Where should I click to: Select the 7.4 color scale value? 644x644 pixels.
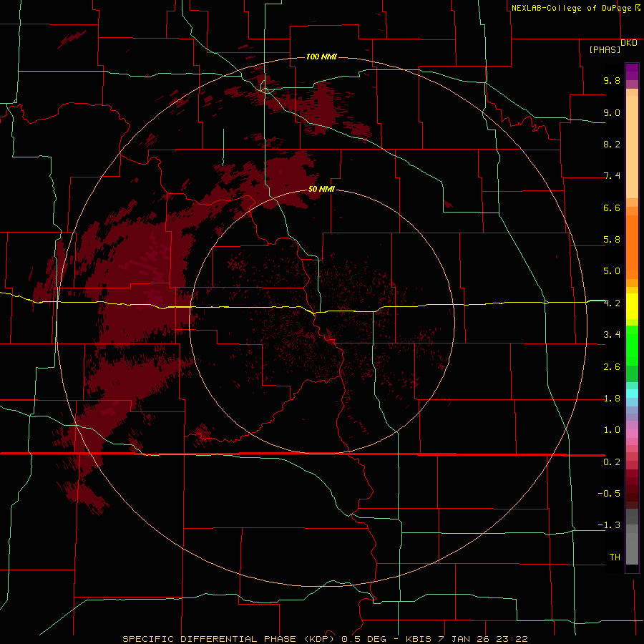tap(612, 176)
